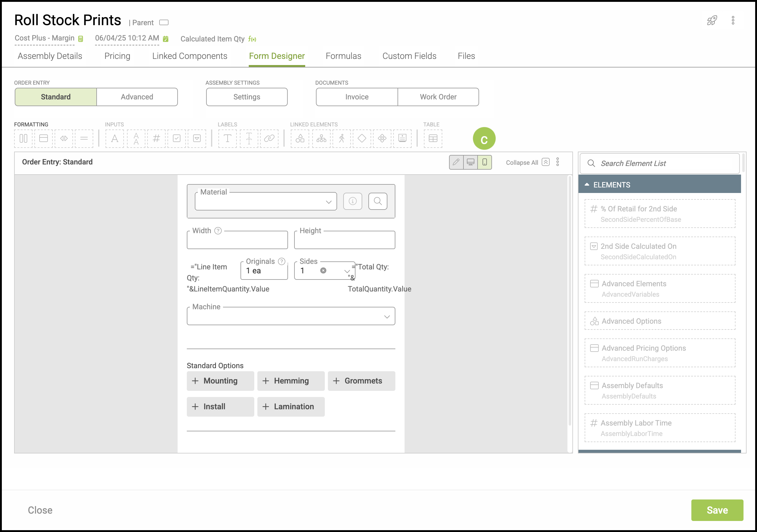Screen dimensions: 757x532
Task: Toggle the Parent checkbox box
Action: click(x=164, y=22)
